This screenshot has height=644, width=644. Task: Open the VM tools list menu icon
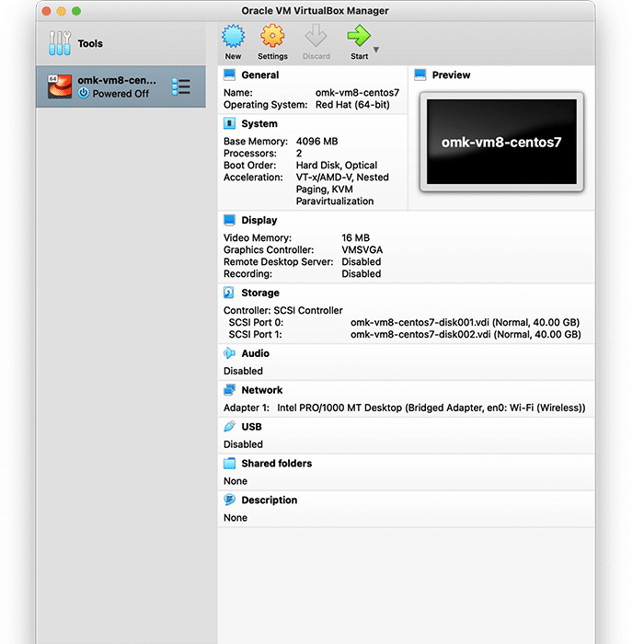click(180, 86)
